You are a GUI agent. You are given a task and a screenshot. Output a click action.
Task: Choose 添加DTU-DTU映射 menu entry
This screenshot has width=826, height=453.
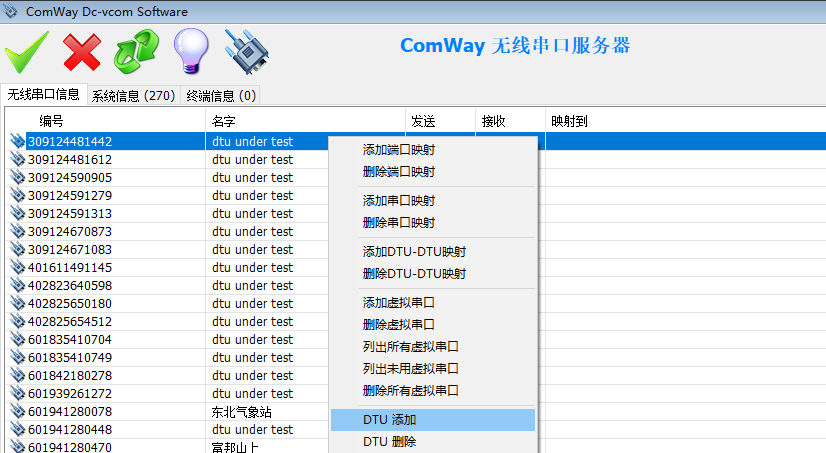pos(433,252)
